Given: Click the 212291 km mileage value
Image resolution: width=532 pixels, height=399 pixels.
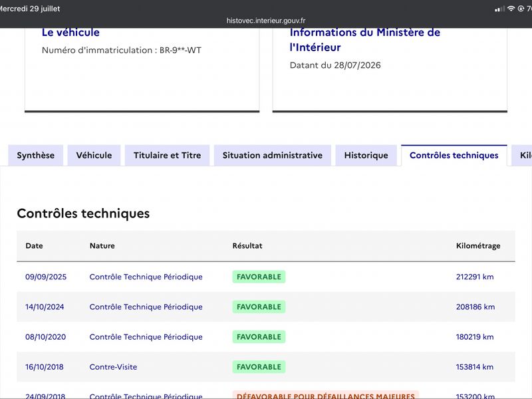Looking at the screenshot, I should [475, 277].
